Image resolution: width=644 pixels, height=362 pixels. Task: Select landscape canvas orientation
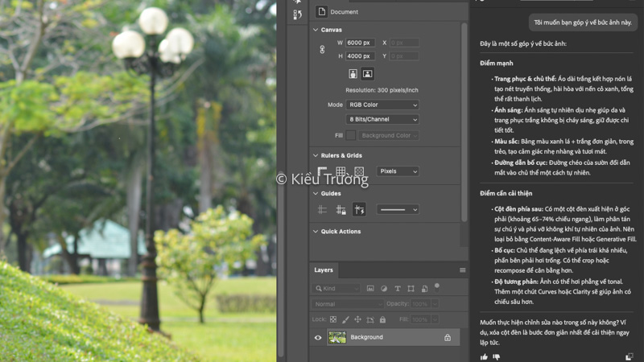tap(367, 74)
